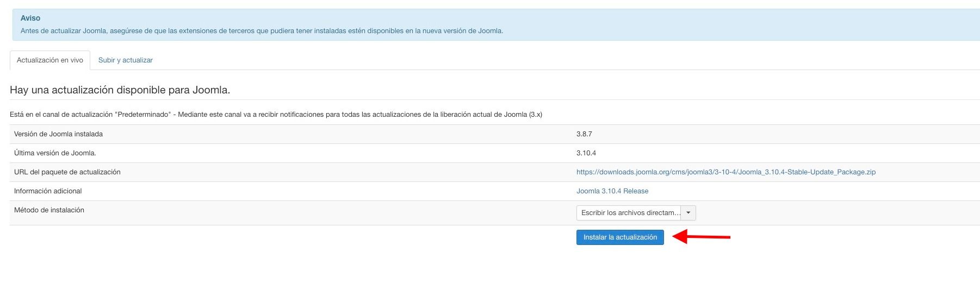Open the Joomla update package URL link
Screen dimensions: 980x302
point(726,172)
